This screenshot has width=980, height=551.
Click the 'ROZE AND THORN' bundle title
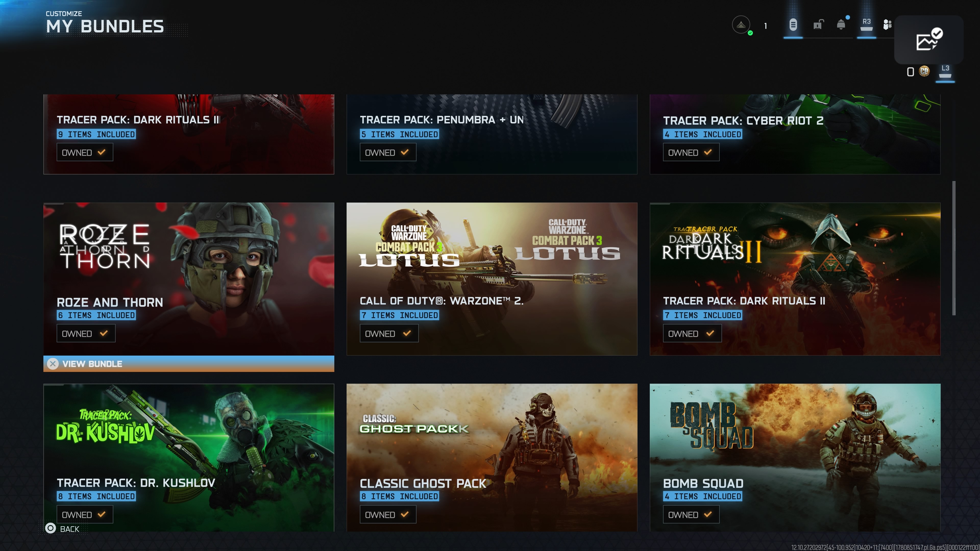110,302
